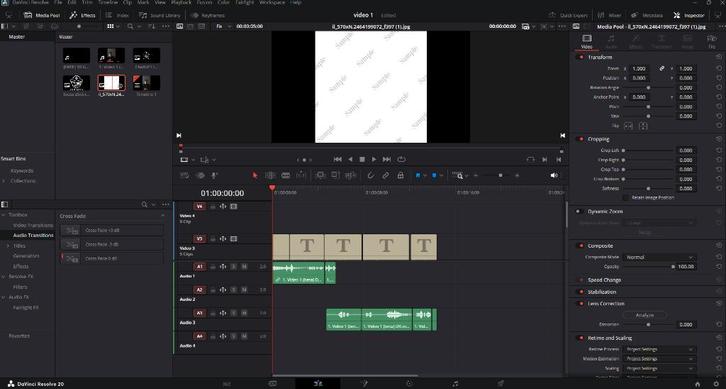Viewport: 726px width, 389px height.
Task: Toggle the Transform section enable dot
Action: [x=581, y=57]
